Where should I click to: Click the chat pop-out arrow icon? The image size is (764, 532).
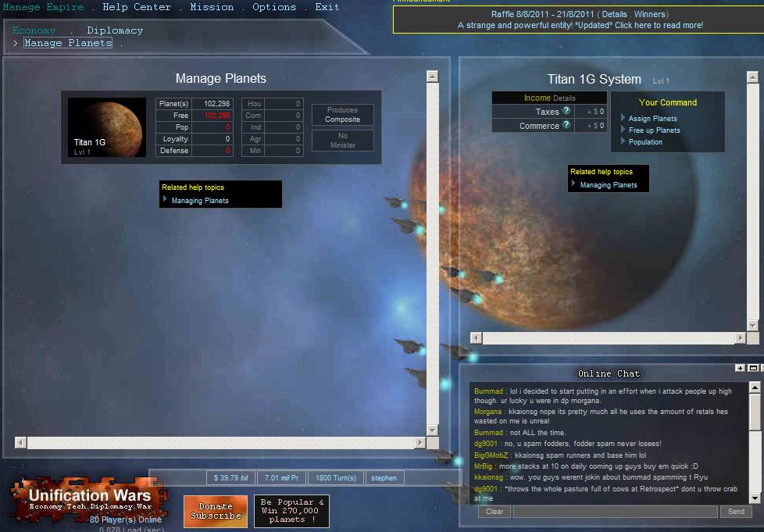(x=740, y=367)
